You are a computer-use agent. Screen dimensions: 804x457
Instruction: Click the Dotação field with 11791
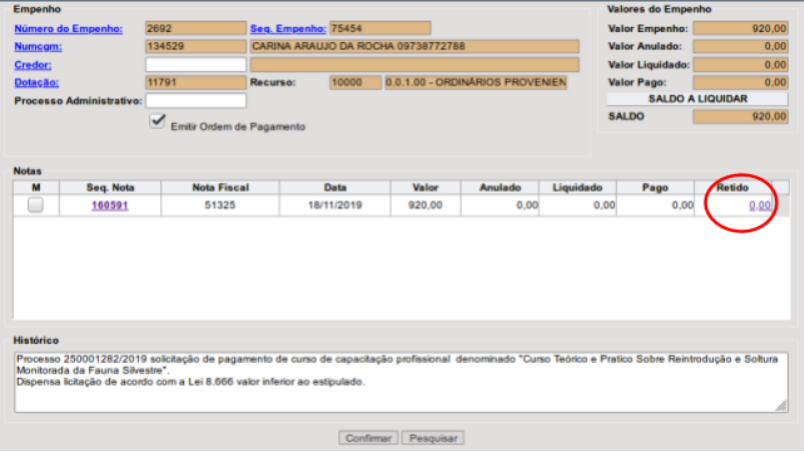195,83
